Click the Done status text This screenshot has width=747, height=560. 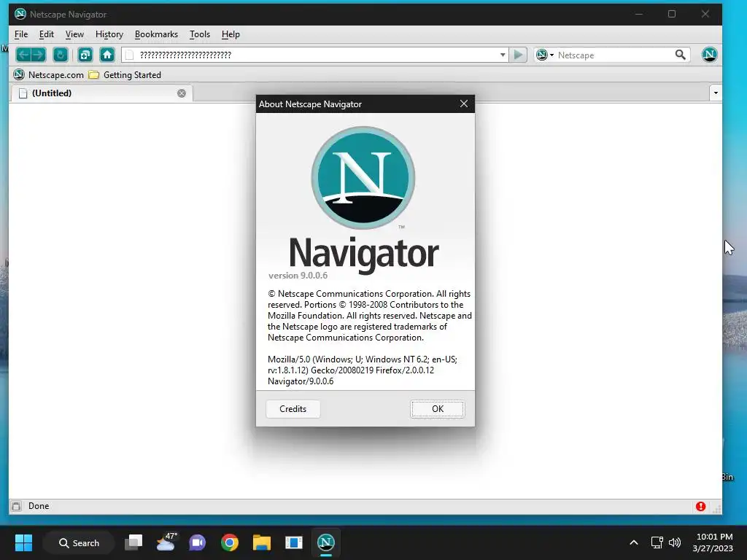tap(39, 506)
